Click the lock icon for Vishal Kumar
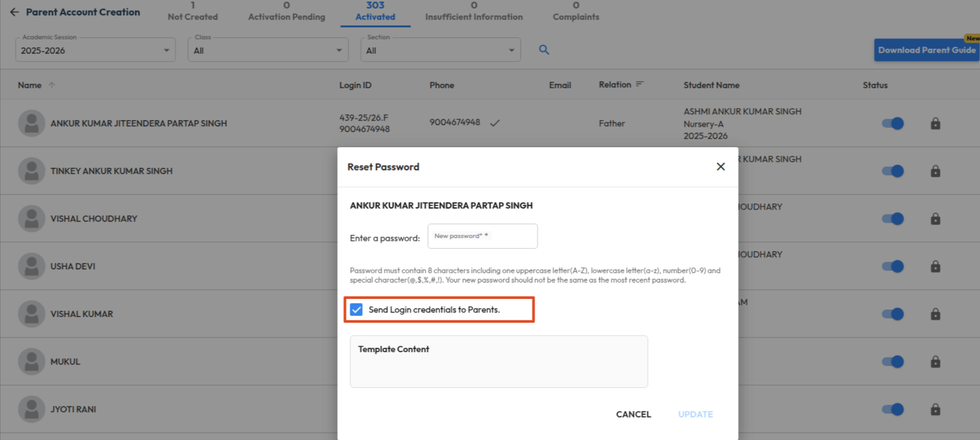 (935, 314)
